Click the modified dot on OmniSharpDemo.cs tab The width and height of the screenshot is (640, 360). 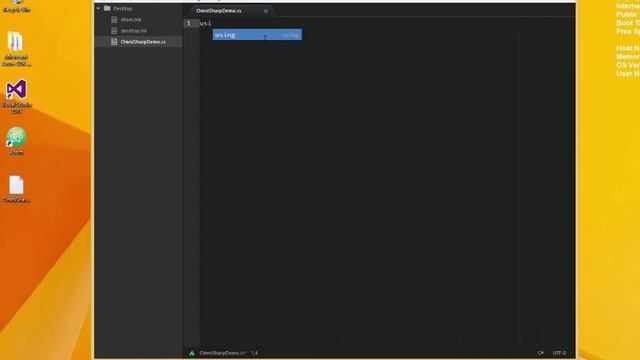pos(266,11)
